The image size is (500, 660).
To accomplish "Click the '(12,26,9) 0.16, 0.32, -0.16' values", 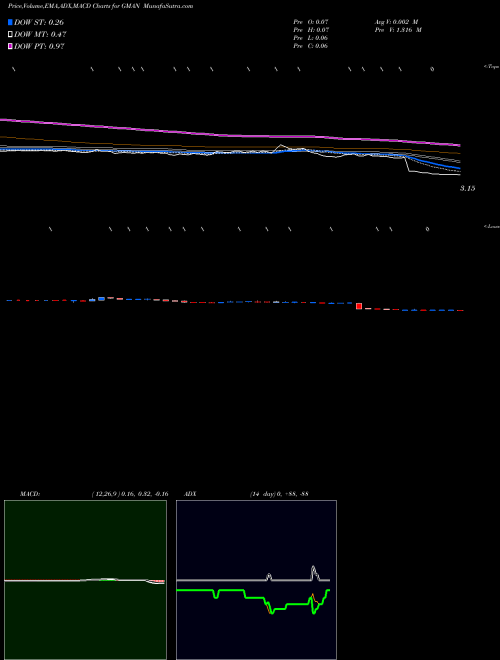I will click(x=130, y=494).
